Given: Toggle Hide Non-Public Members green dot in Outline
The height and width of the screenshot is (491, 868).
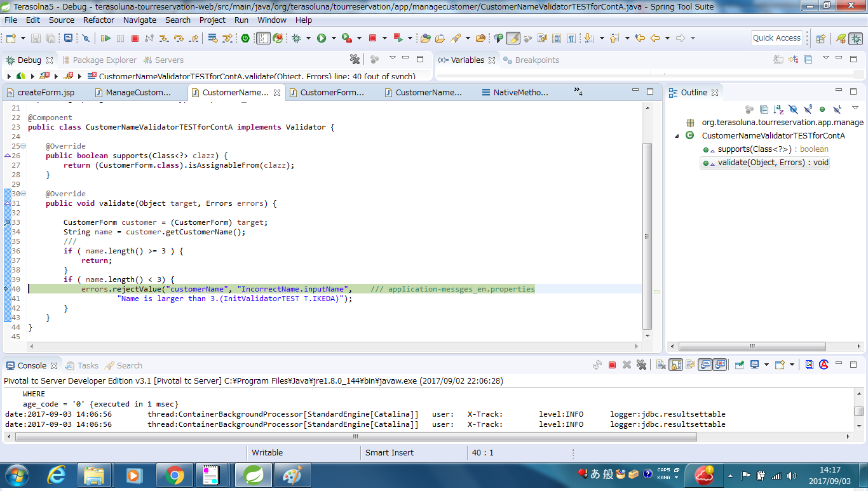Looking at the screenshot, I should 822,109.
